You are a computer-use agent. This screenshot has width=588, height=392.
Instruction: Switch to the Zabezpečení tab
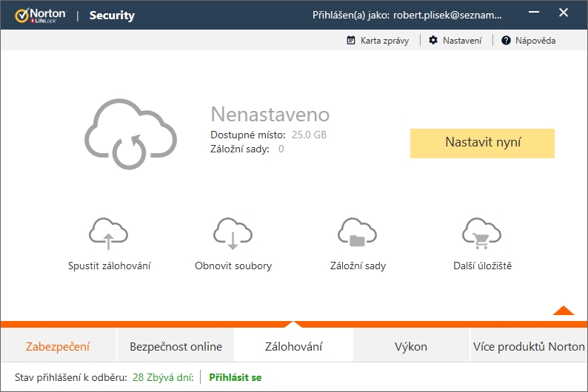tap(58, 346)
